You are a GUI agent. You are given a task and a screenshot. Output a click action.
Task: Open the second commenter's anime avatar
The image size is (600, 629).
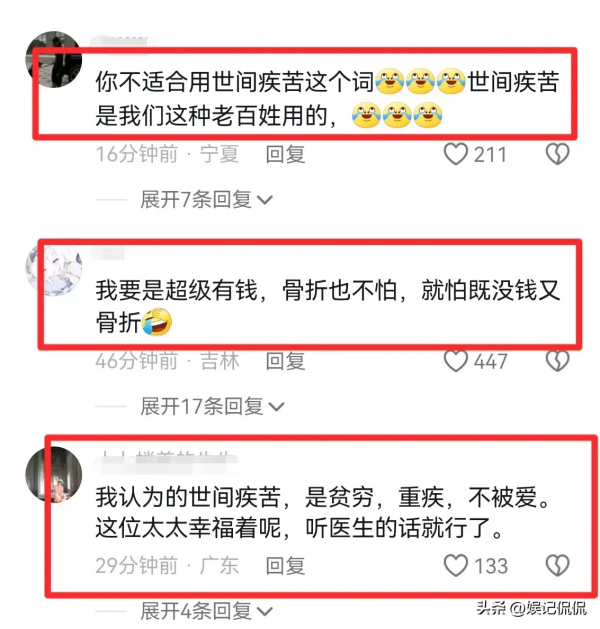pos(54,269)
